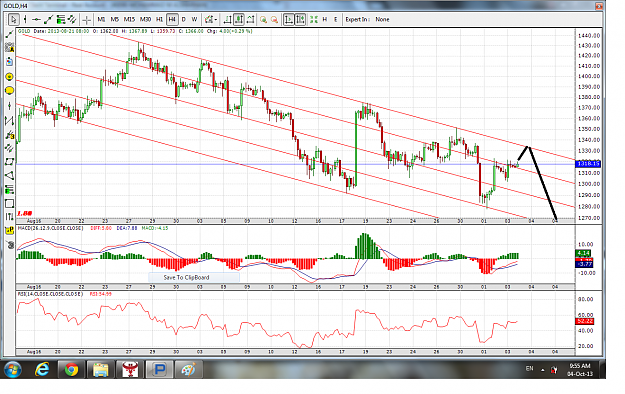Select the vertical arrow marker tool

pos(9,106)
